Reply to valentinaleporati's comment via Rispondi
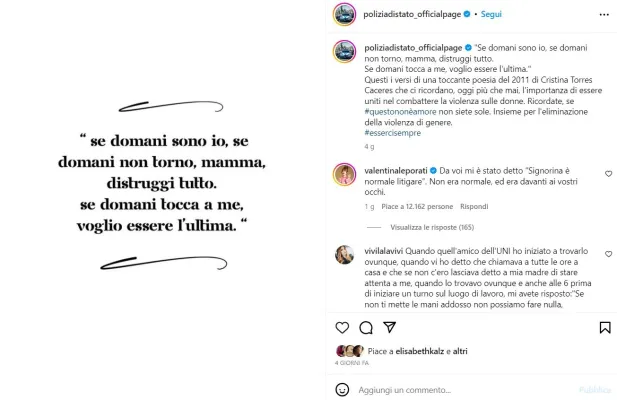The image size is (617, 400). (474, 206)
